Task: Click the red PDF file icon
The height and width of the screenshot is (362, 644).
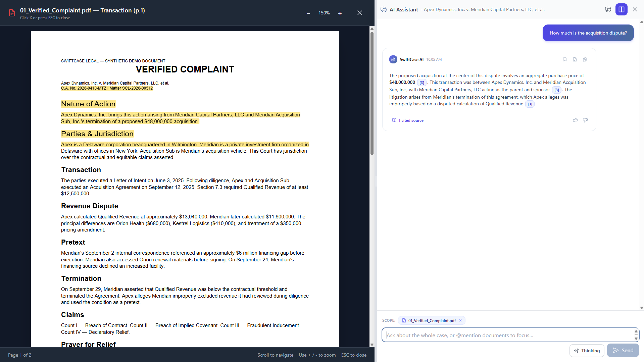Action: click(x=12, y=13)
